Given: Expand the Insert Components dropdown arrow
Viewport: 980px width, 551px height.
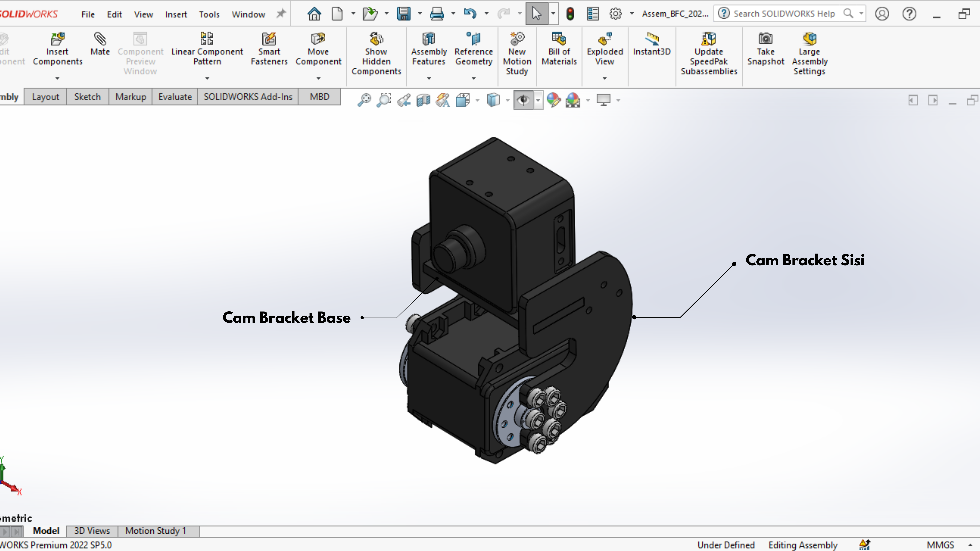Looking at the screenshot, I should click(57, 78).
